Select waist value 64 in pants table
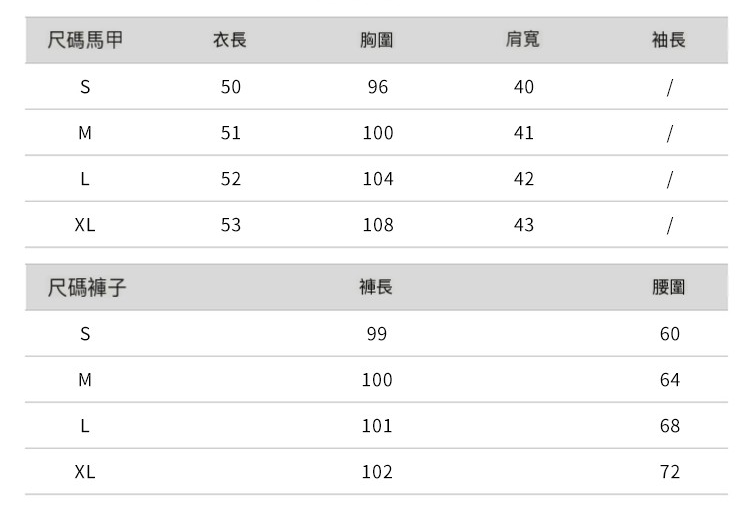The image size is (750, 507). click(669, 380)
